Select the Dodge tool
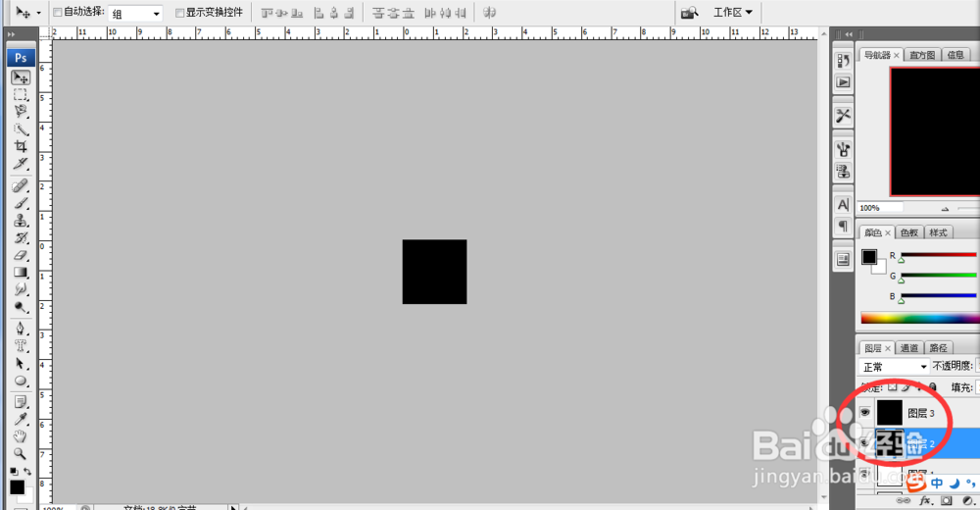The width and height of the screenshot is (980, 510). 21,307
